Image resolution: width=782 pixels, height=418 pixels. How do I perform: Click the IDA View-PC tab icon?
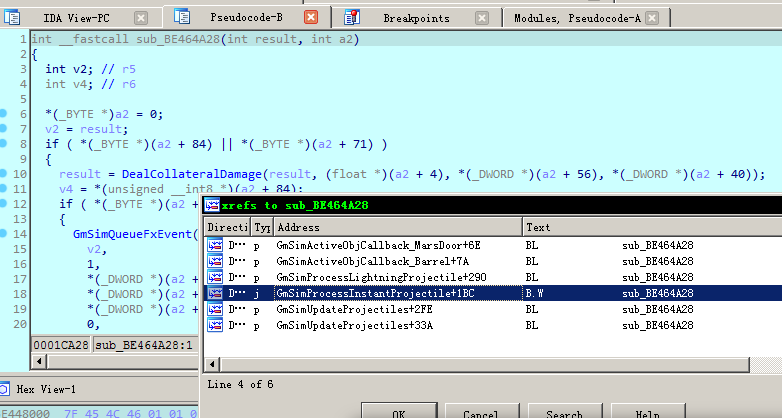pos(12,17)
